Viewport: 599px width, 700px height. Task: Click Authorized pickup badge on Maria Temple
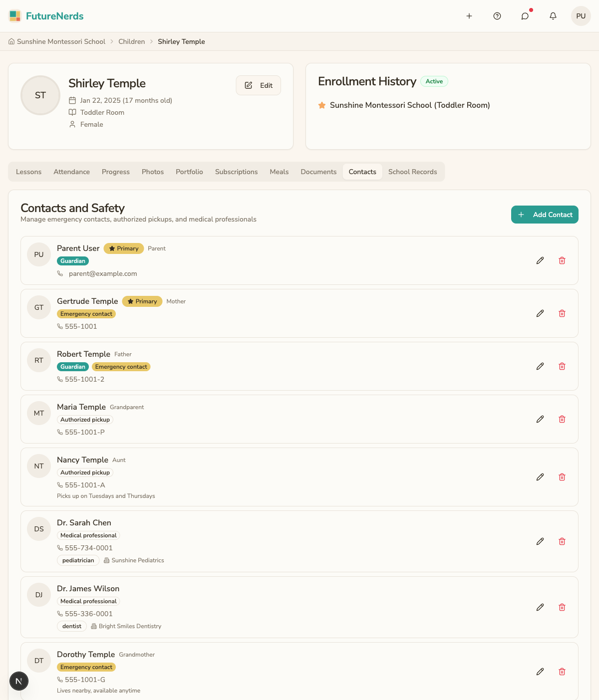85,420
